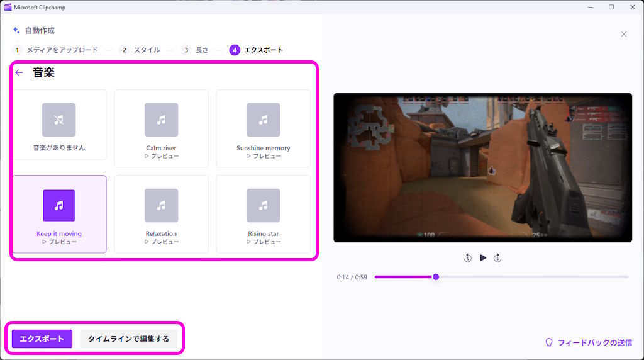Click the video preview thumbnail
The image size is (644, 360).
point(482,167)
